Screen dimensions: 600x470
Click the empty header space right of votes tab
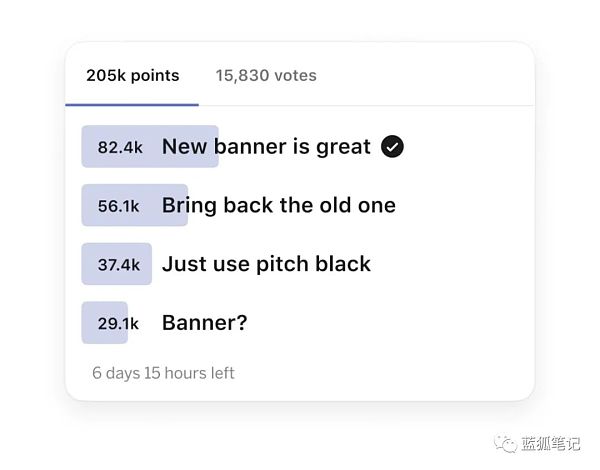(x=430, y=75)
